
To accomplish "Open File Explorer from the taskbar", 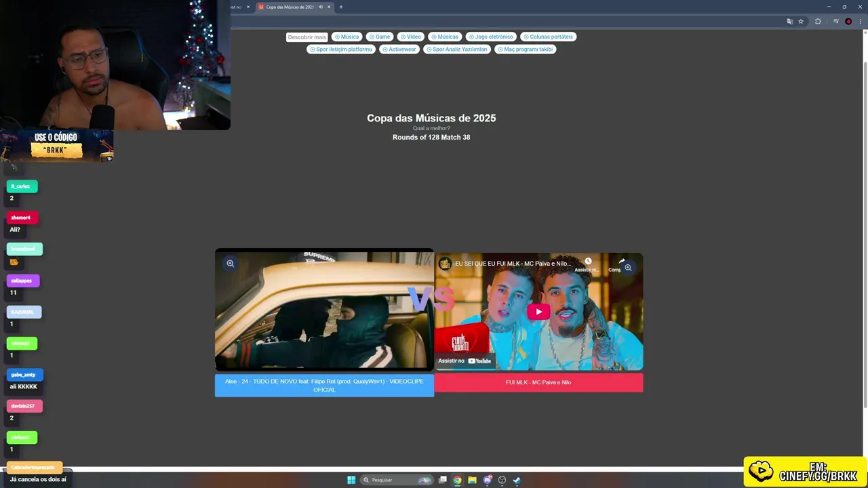I will 472,480.
